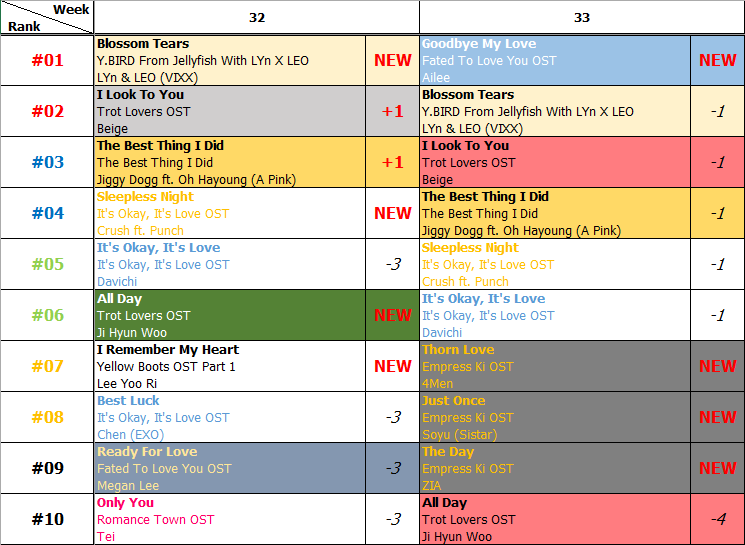Click -3 change beside Only You
This screenshot has width=745, height=545.
click(x=392, y=519)
